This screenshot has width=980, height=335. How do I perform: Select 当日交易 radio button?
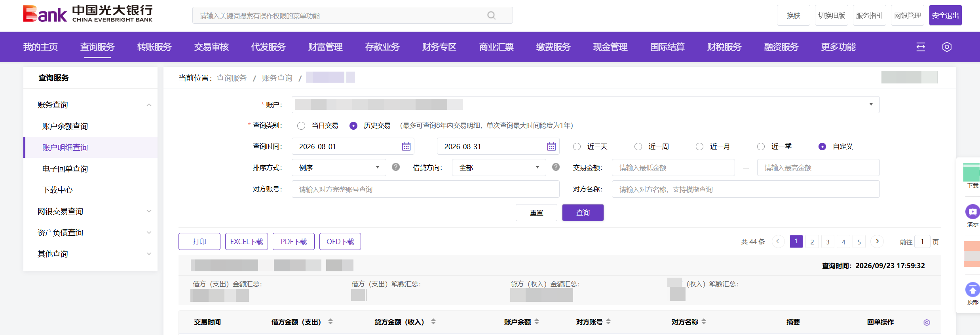point(301,126)
